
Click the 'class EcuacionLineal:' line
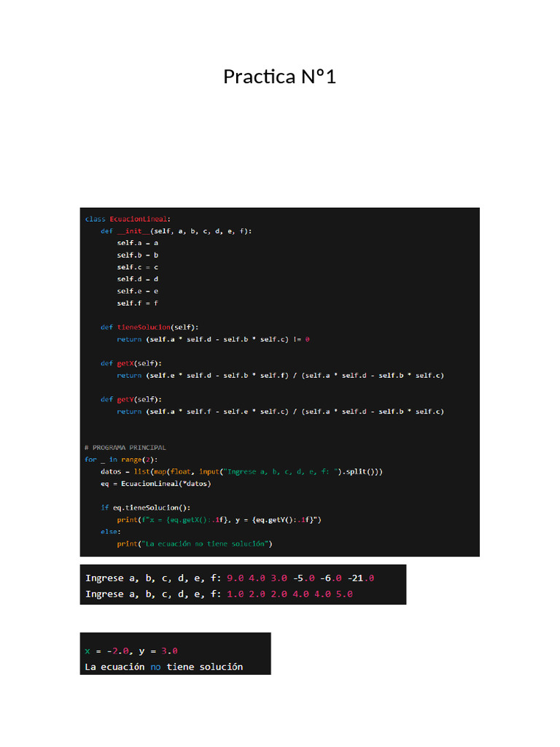tap(128, 219)
